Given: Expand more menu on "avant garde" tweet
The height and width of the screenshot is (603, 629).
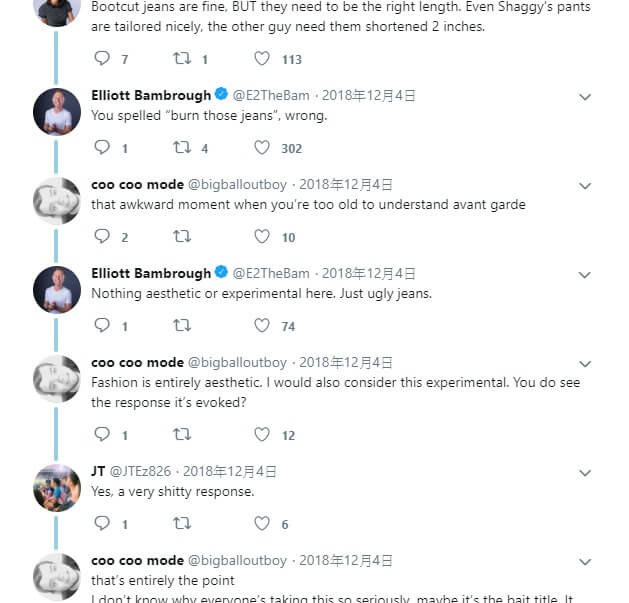Looking at the screenshot, I should tap(586, 185).
